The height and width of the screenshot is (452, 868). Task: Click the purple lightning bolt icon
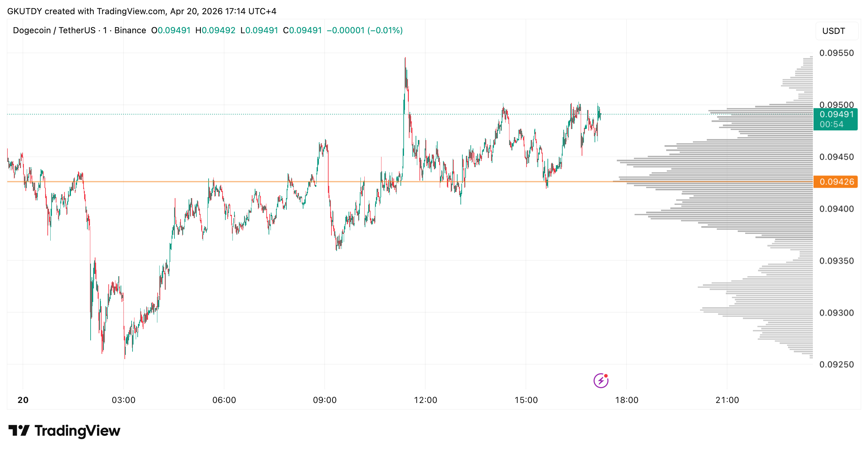(x=600, y=381)
